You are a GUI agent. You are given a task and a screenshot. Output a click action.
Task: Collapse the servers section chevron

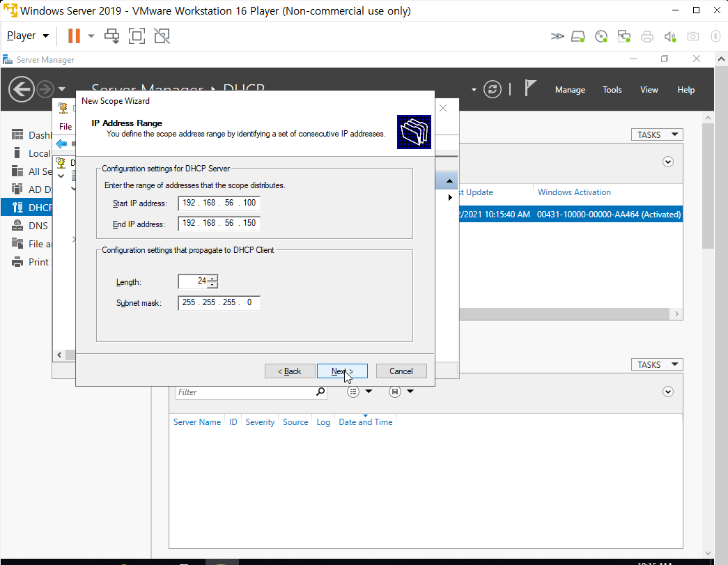[667, 162]
